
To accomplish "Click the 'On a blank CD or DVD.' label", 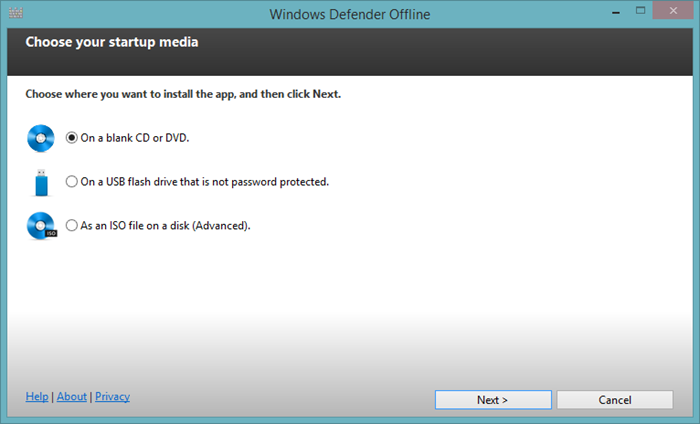I will (135, 138).
